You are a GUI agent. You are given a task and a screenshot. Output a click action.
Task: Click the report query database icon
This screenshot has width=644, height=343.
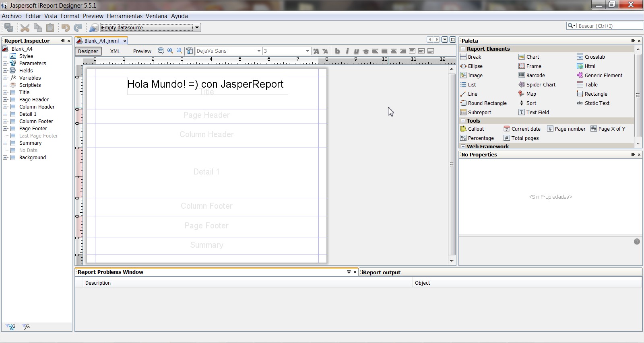tap(161, 51)
